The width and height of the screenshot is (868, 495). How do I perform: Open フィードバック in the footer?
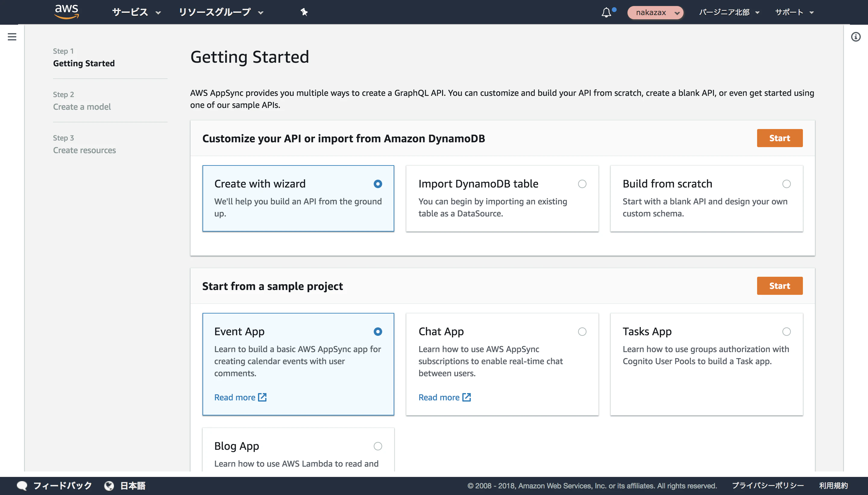coord(62,486)
